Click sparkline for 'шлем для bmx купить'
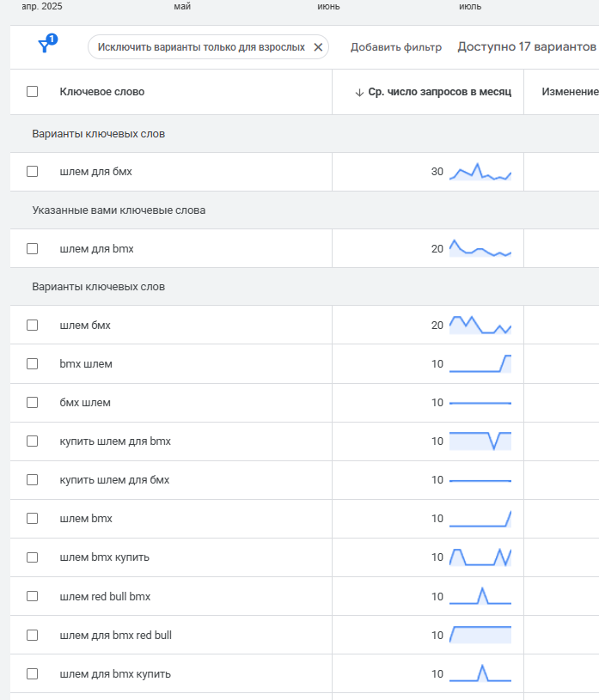The width and height of the screenshot is (599, 700). 480,673
